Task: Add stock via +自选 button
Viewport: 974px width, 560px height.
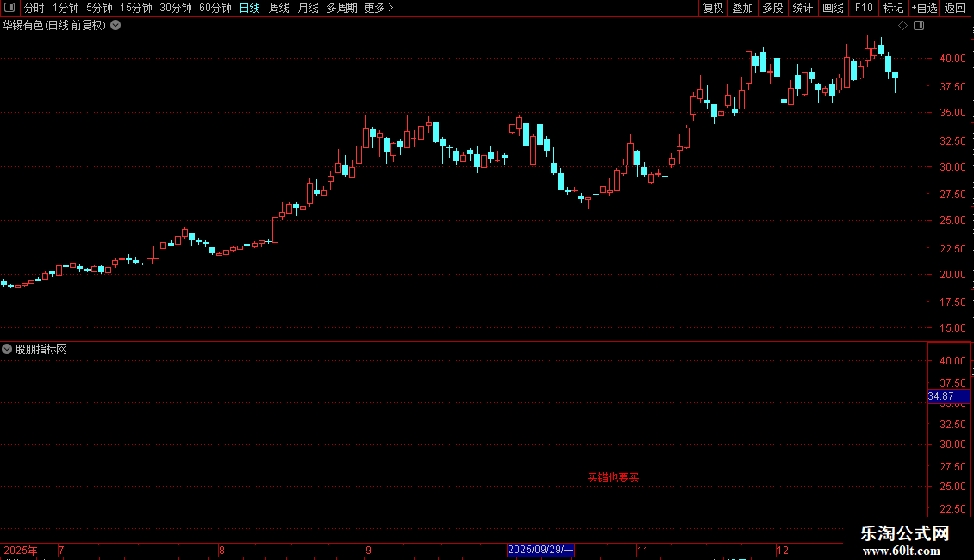Action: coord(924,8)
